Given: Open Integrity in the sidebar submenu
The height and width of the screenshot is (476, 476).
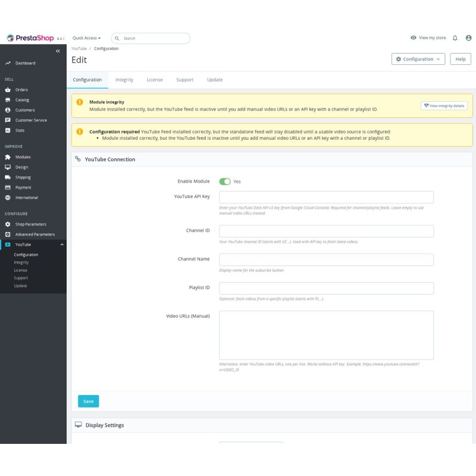Looking at the screenshot, I should pyautogui.click(x=21, y=262).
